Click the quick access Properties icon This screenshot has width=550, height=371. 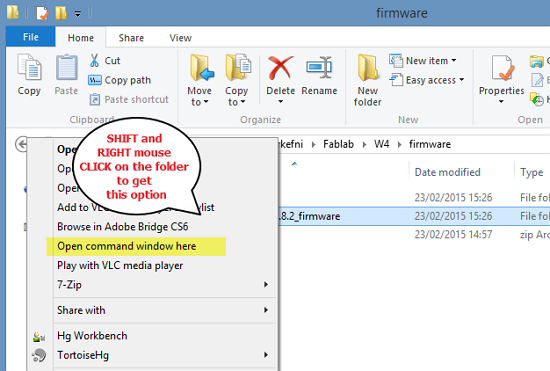[42, 13]
